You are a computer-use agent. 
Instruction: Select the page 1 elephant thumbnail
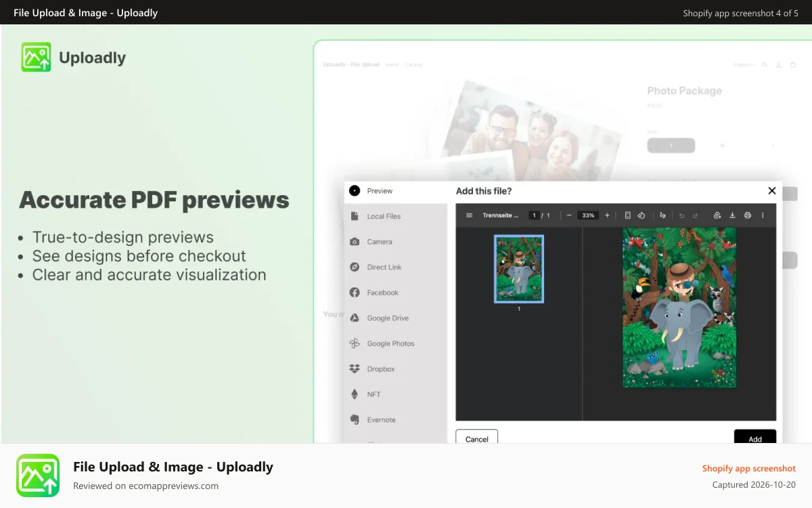coord(519,269)
